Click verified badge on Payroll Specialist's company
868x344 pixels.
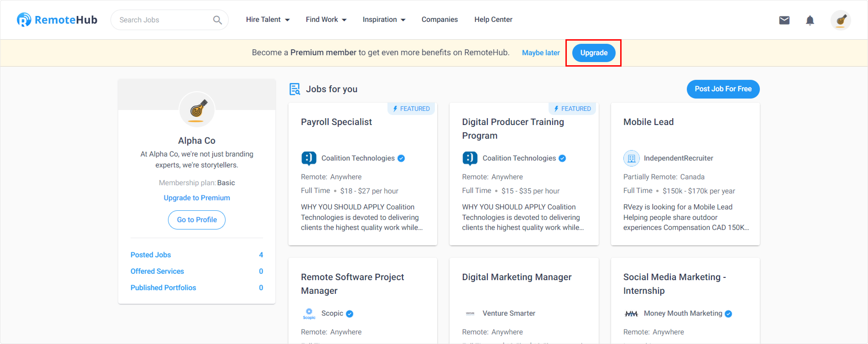point(401,158)
